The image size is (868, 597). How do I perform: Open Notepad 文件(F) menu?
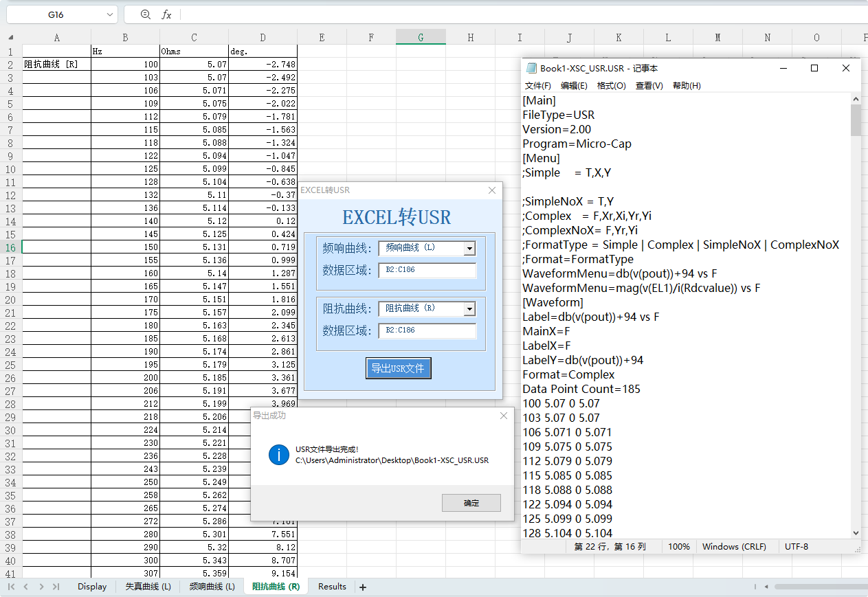pyautogui.click(x=538, y=86)
